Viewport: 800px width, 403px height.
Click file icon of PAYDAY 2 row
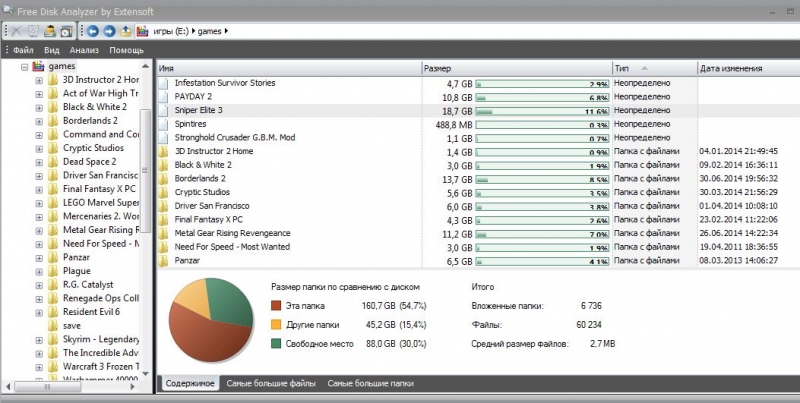163,97
